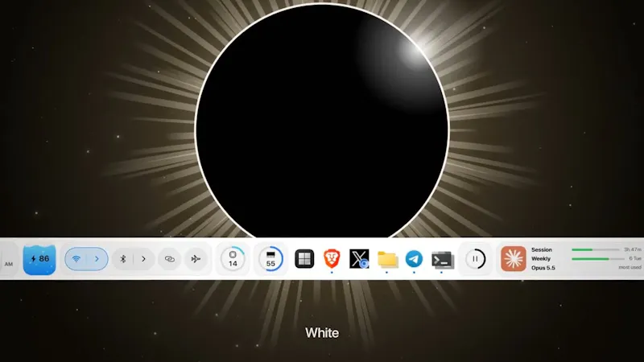Viewport: 644px width, 362px height.
Task: Launch Brave browser from the dock
Action: pyautogui.click(x=332, y=259)
